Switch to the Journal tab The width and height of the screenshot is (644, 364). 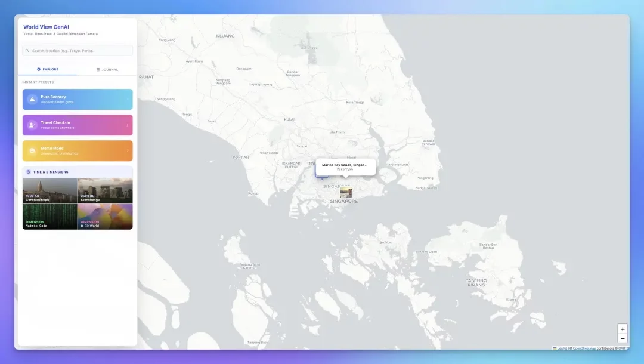[x=107, y=69]
